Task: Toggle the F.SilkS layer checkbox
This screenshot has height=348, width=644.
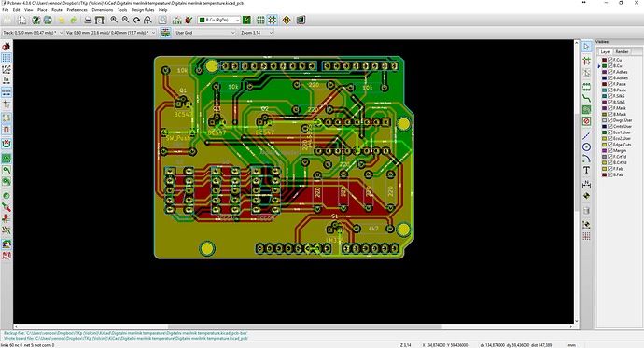Action: (609, 96)
